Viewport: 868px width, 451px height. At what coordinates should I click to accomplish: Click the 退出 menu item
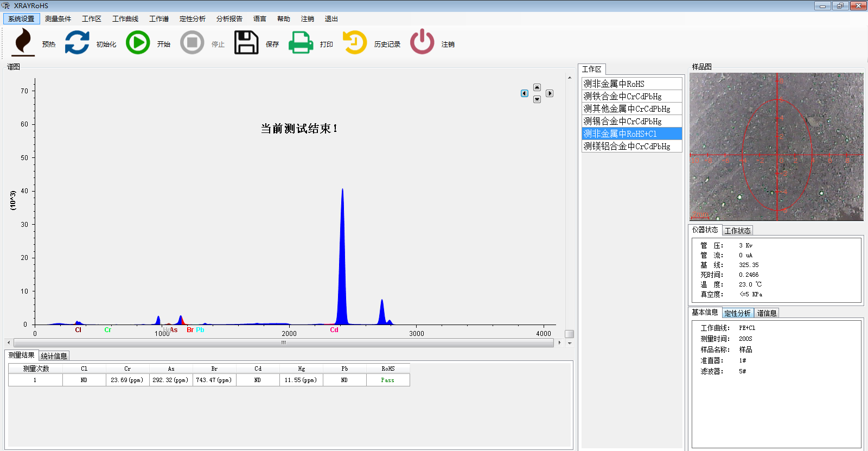coord(331,18)
